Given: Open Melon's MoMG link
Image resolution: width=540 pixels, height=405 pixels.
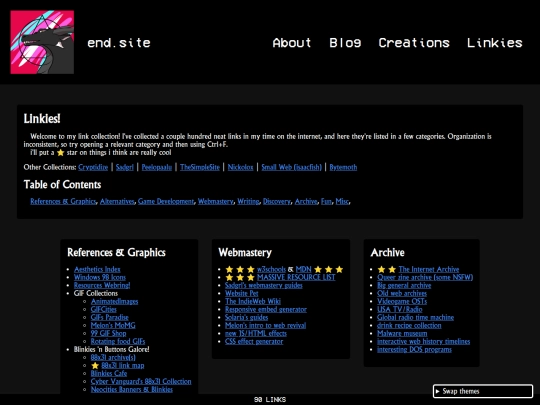Looking at the screenshot, I should [113, 325].
